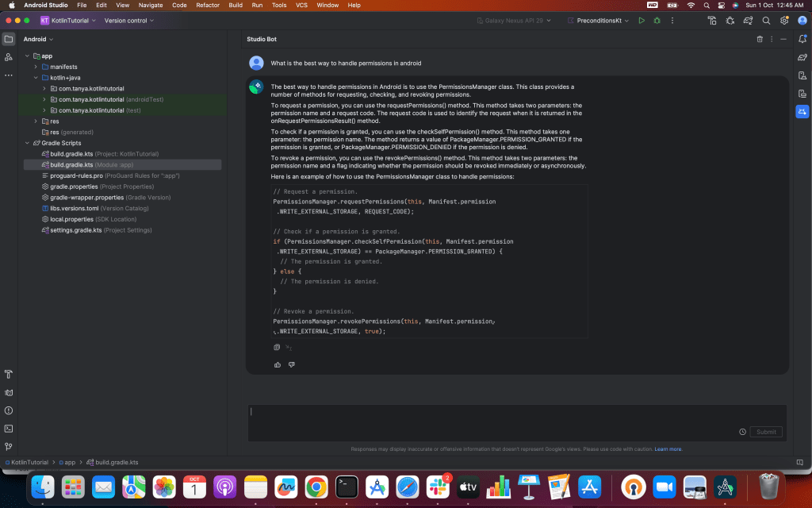Follow the Learn more link
The width and height of the screenshot is (812, 508).
pos(668,449)
